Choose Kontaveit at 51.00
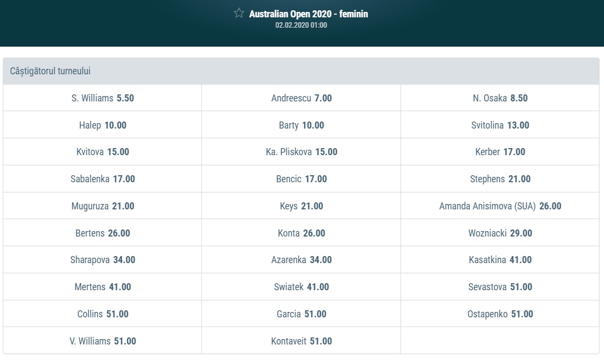Screen dimensions: 604x364 pos(301,341)
